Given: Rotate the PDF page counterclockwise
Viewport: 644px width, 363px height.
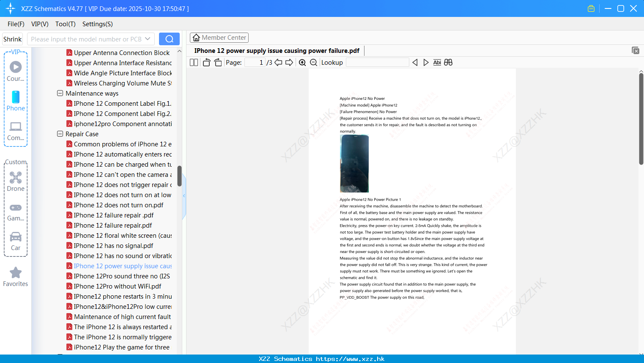Looking at the screenshot, I should pyautogui.click(x=206, y=63).
